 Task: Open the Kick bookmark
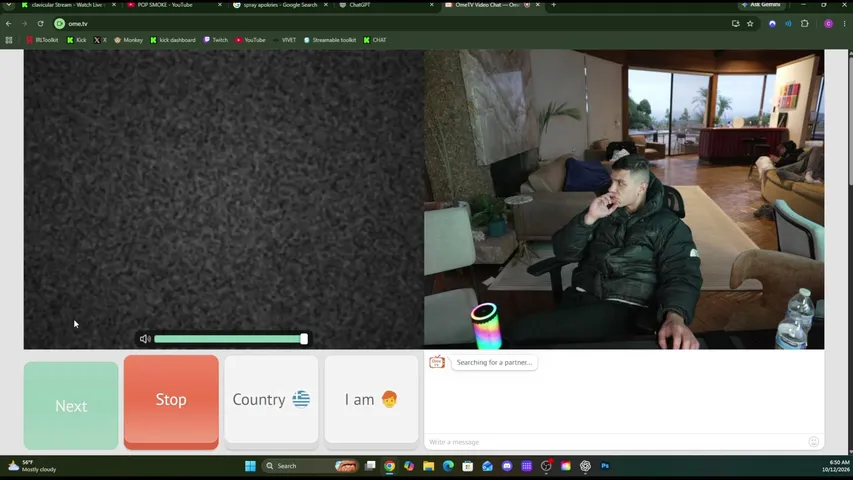click(77, 40)
